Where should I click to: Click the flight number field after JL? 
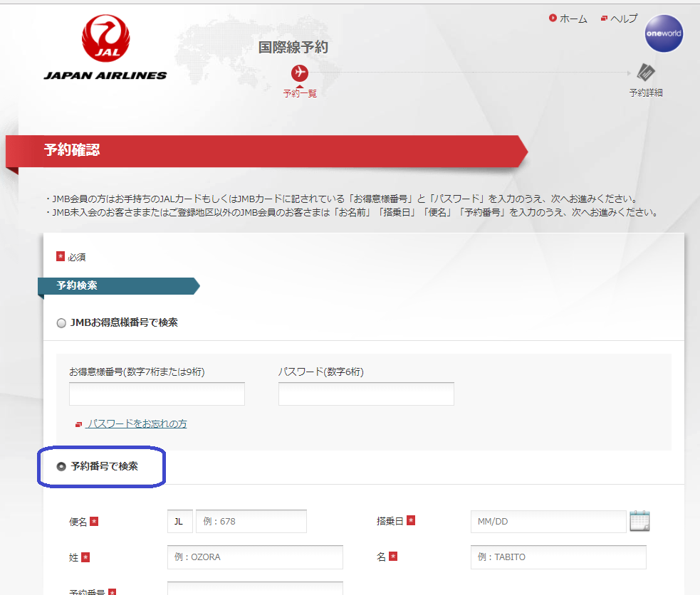251,521
